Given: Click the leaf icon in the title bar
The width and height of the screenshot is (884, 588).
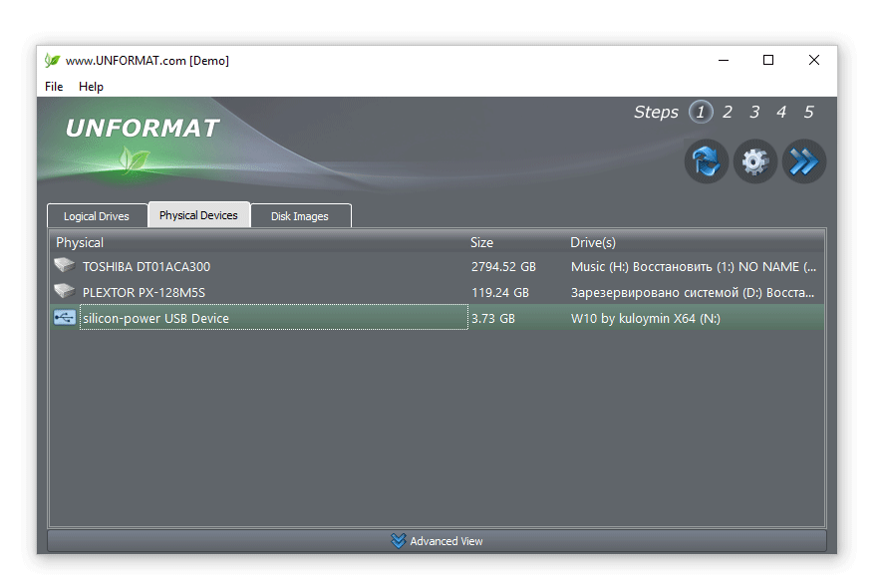Looking at the screenshot, I should 50,60.
